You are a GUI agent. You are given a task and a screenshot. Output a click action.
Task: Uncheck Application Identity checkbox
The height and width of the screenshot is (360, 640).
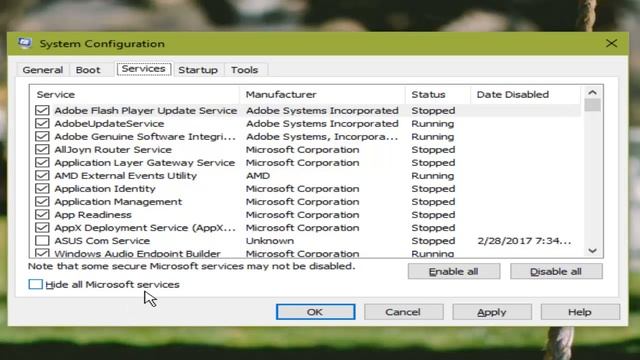[42, 189]
